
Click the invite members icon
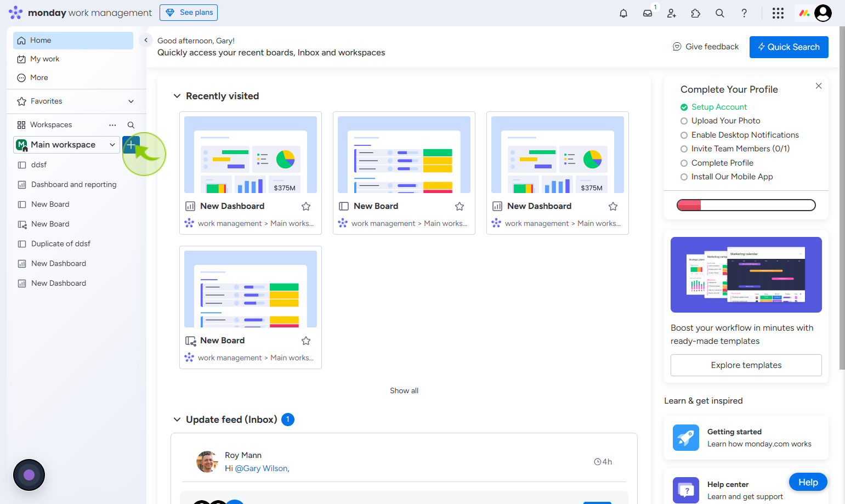tap(672, 13)
